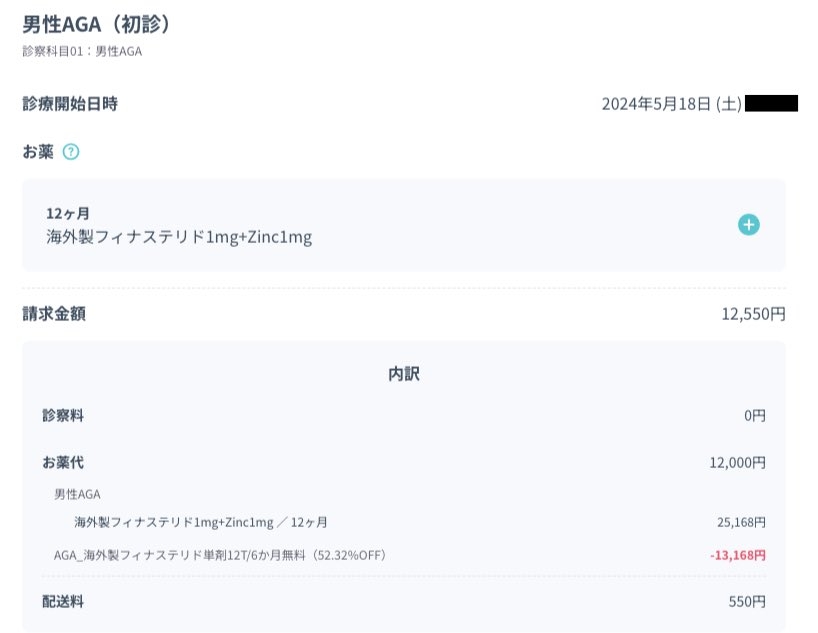Click the help icon beside お薬
This screenshot has width=818, height=633.
pos(71,152)
